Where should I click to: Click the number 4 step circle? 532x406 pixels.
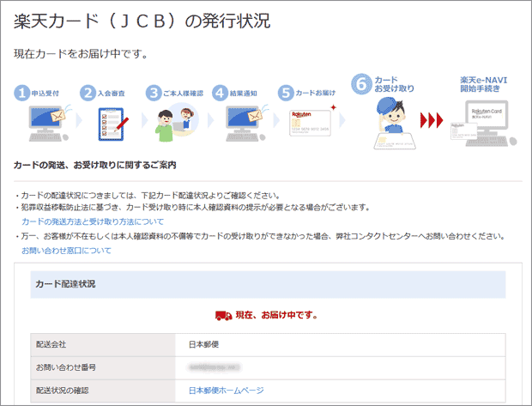tap(220, 93)
